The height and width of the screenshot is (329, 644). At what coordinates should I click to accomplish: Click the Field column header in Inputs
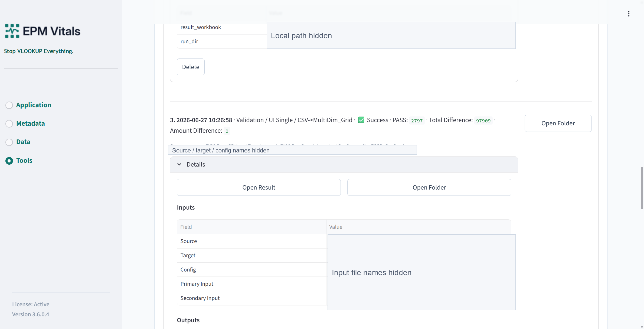pyautogui.click(x=251, y=227)
